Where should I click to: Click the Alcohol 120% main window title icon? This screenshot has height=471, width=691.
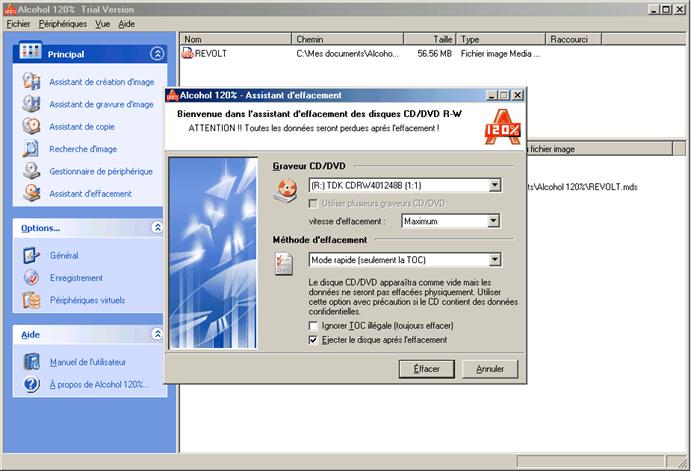point(10,9)
